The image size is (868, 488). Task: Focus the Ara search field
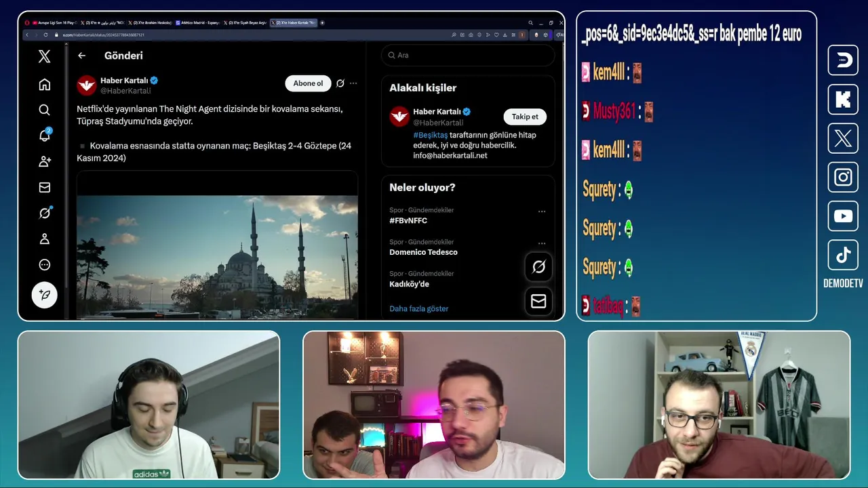tap(468, 56)
